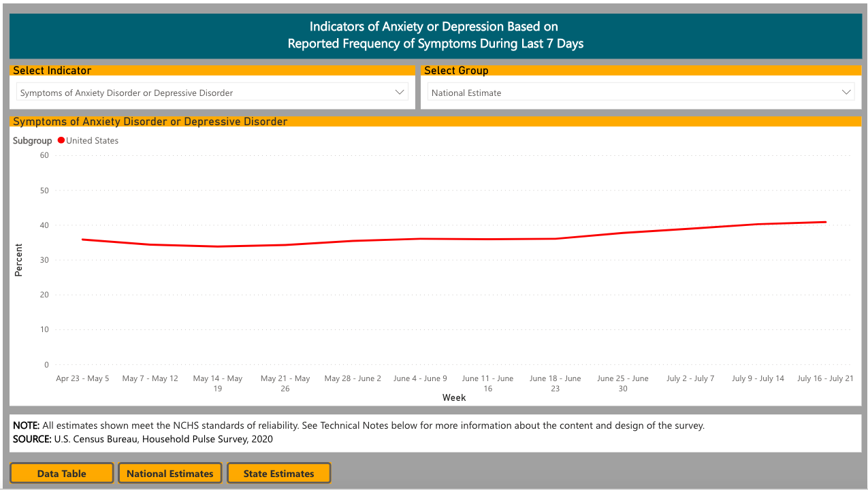
Task: Click the line's starting point at Apr 23 - May 5
Action: [x=82, y=240]
